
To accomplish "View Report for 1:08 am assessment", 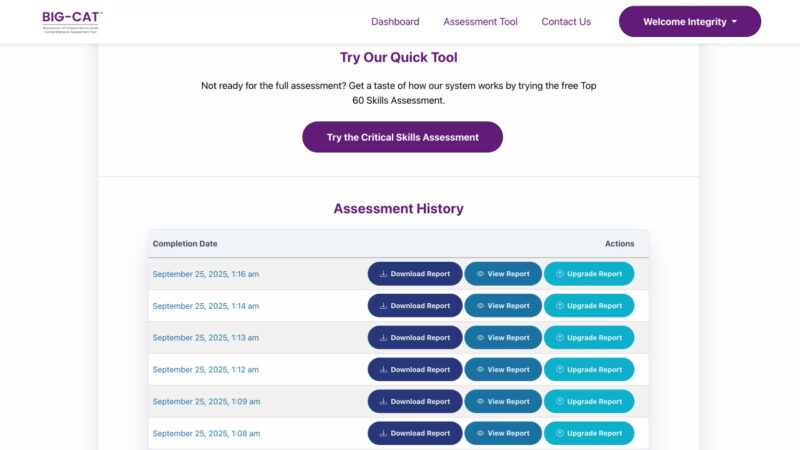I will 503,434.
